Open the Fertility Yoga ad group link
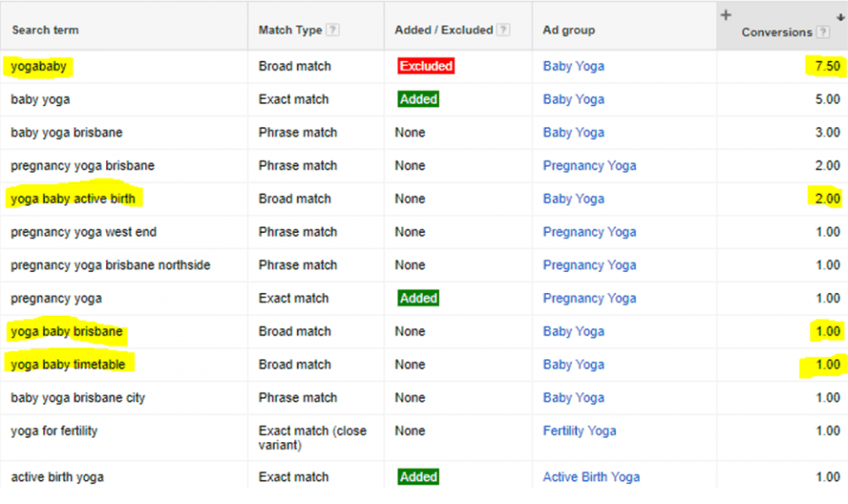The image size is (848, 504). (x=579, y=431)
